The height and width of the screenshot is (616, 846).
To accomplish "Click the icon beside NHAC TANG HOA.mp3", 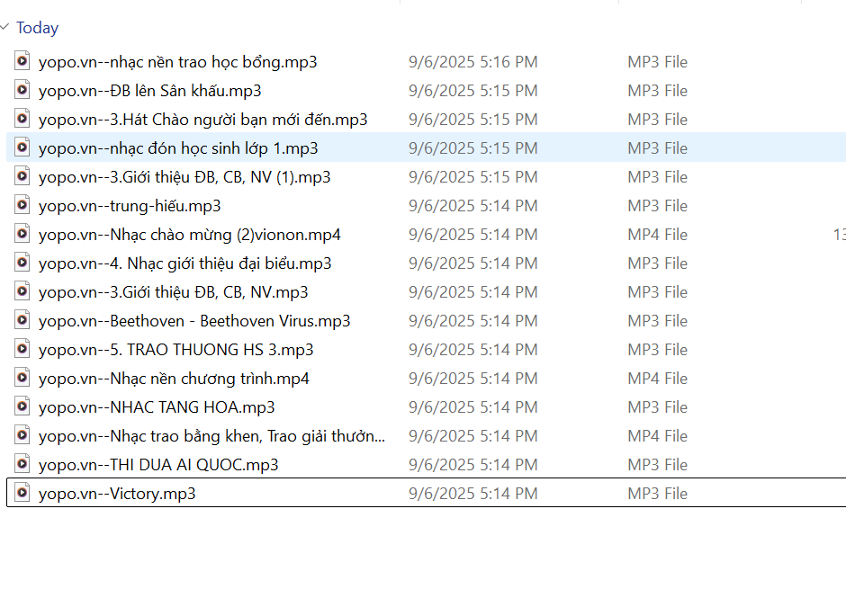I will [x=22, y=406].
